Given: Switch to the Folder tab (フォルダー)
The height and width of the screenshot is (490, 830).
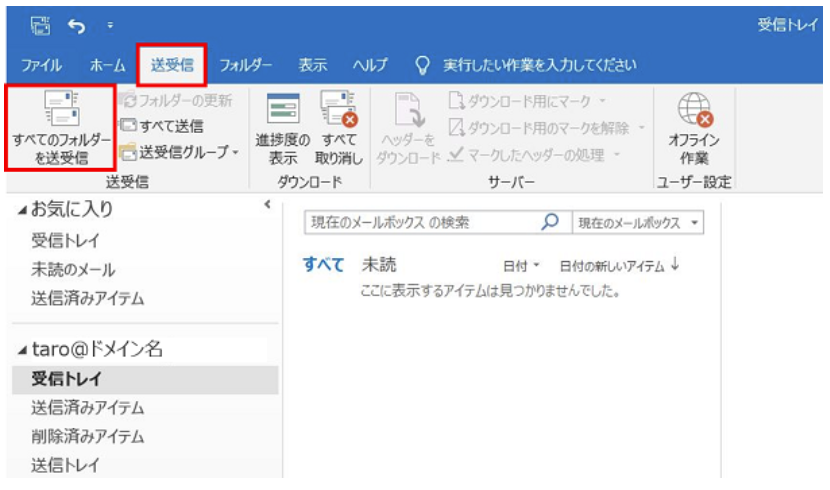Looking at the screenshot, I should tap(246, 65).
